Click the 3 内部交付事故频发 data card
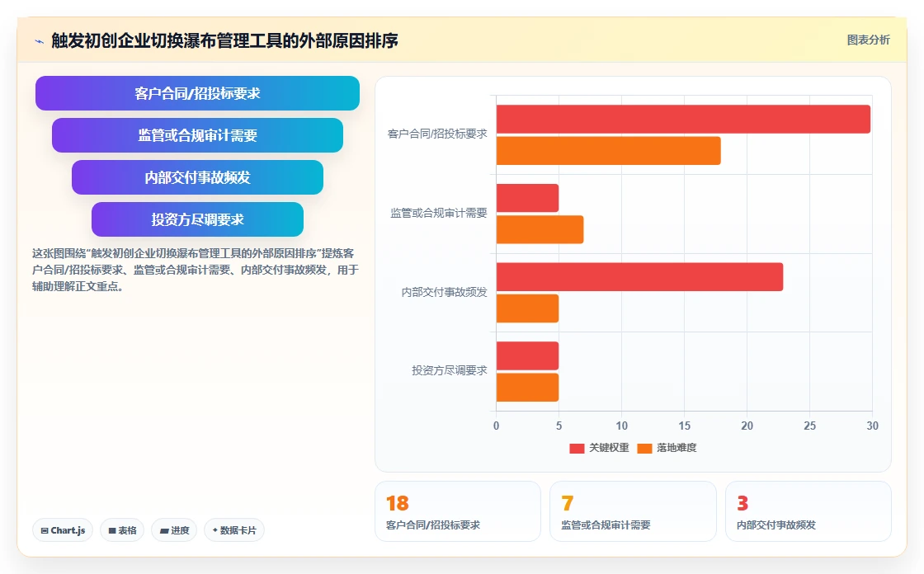This screenshot has width=924, height=574. pyautogui.click(x=808, y=511)
